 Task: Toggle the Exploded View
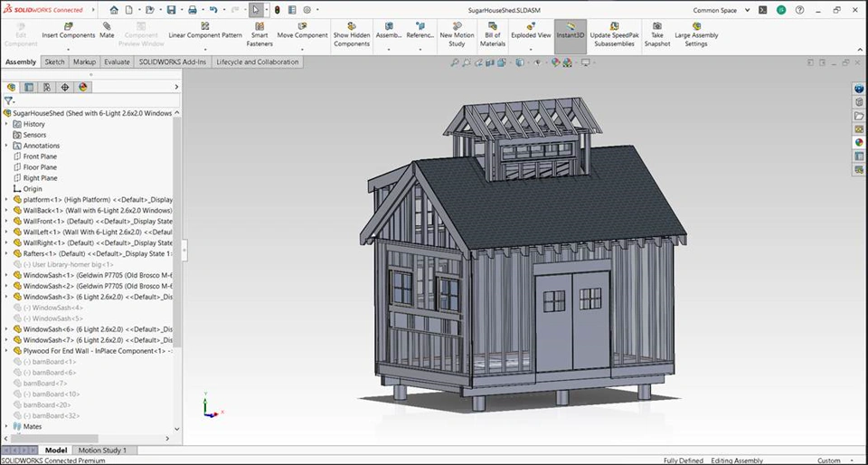pyautogui.click(x=531, y=31)
